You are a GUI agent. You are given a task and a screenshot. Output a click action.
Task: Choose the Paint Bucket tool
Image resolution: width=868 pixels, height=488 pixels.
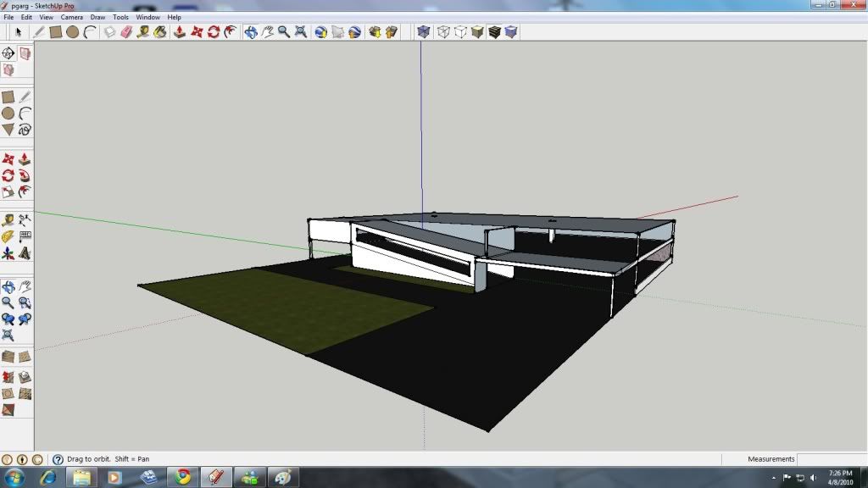tap(159, 32)
